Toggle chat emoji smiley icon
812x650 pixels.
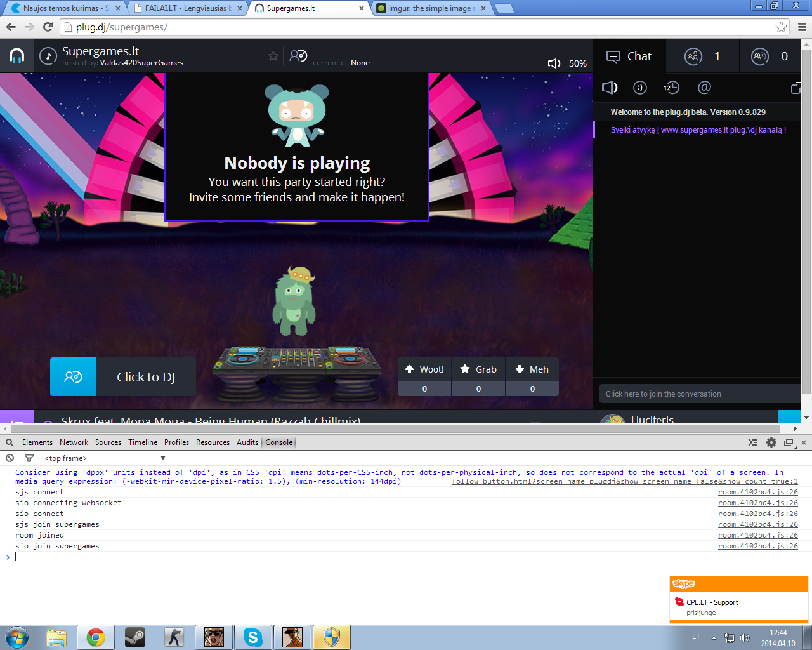click(x=640, y=88)
